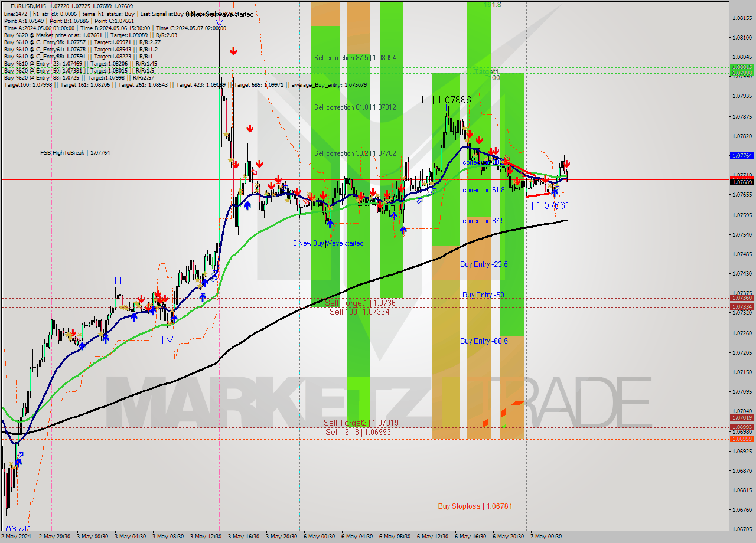The width and height of the screenshot is (756, 543).
Task: Select the red sell arrow above the 3 May 16:30 spike
Action: click(x=234, y=51)
